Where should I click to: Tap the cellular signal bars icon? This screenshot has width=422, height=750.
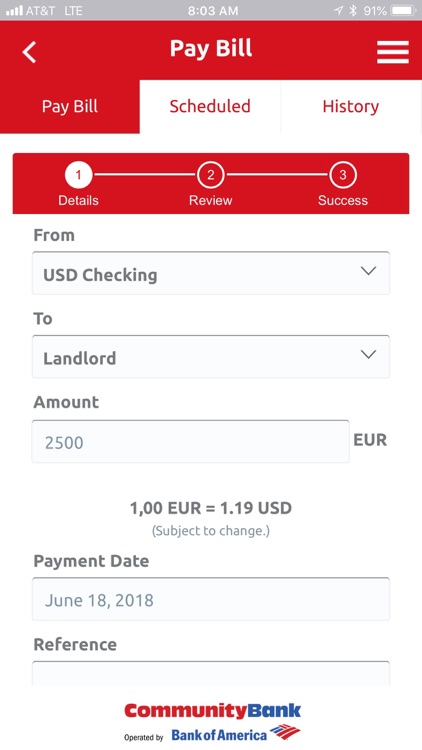tap(14, 11)
